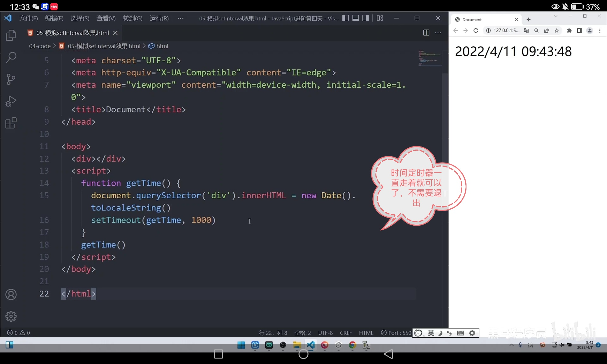Open the Search view in activity bar
Viewport: 607px width, 364px height.
pyautogui.click(x=11, y=57)
